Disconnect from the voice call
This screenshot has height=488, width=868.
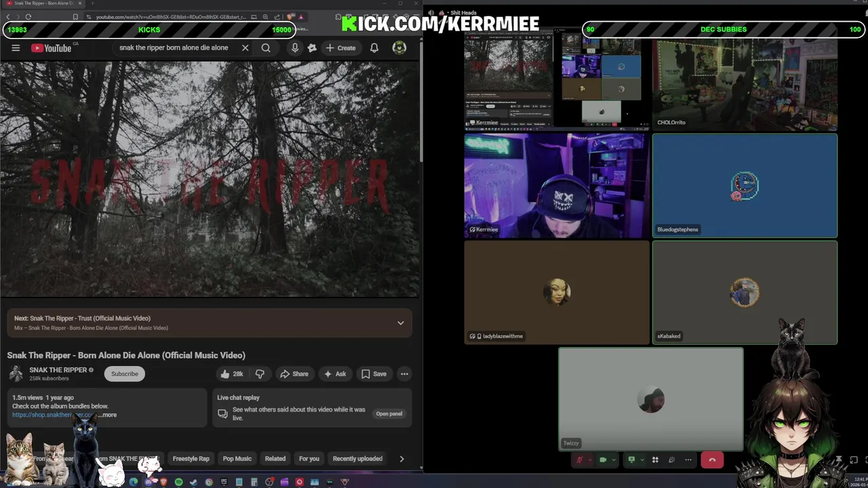coord(712,460)
